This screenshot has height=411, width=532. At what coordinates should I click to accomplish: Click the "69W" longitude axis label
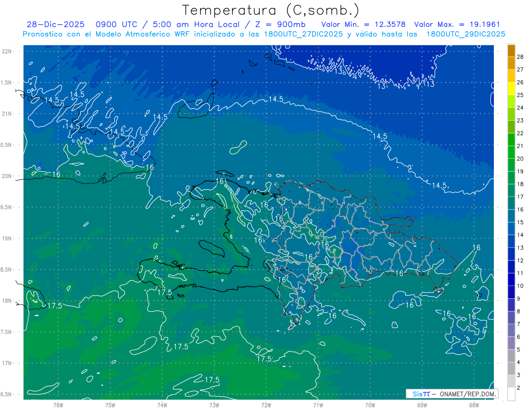tap(422, 405)
